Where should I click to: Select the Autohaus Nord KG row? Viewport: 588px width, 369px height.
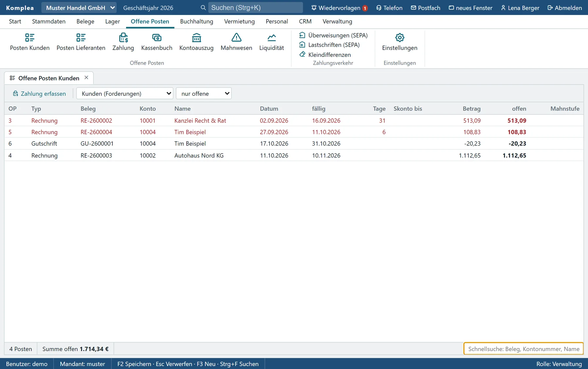coord(294,155)
